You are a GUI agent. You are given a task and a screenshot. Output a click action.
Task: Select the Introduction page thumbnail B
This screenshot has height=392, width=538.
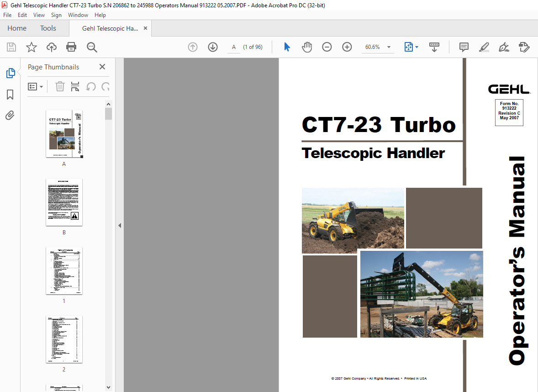(x=64, y=202)
